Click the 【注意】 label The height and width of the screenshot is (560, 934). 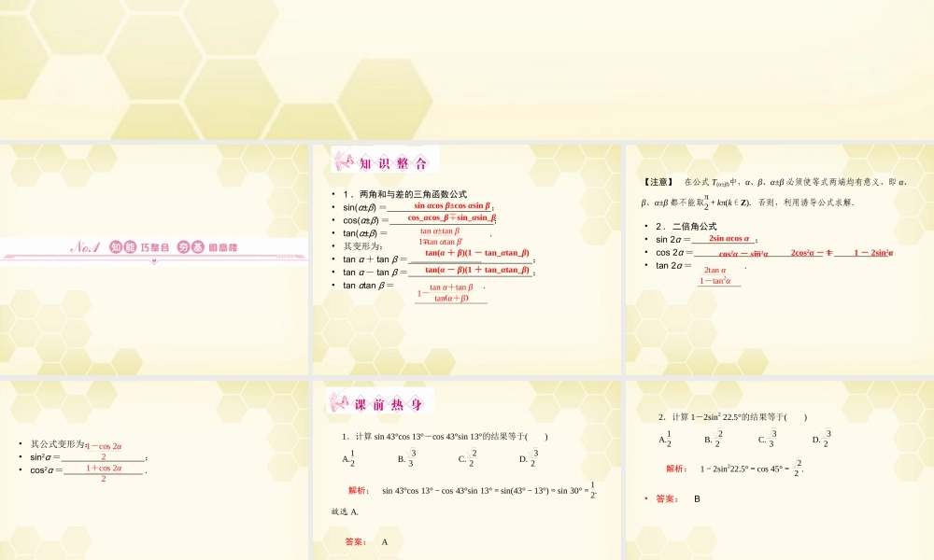658,182
